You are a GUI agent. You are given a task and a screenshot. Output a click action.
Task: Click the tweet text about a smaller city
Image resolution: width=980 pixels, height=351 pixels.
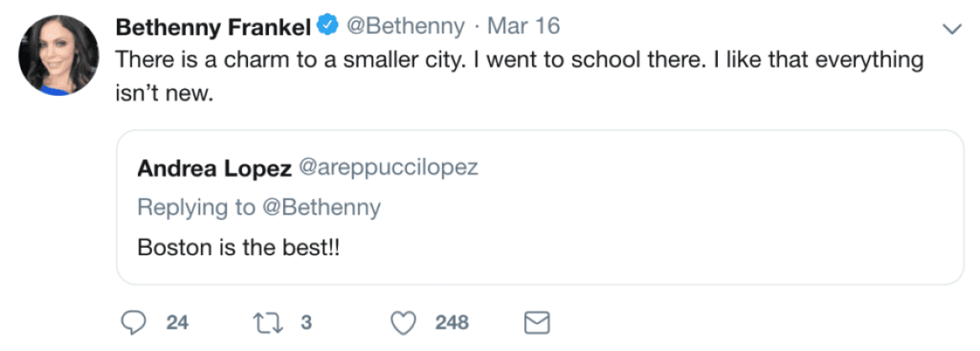point(519,61)
